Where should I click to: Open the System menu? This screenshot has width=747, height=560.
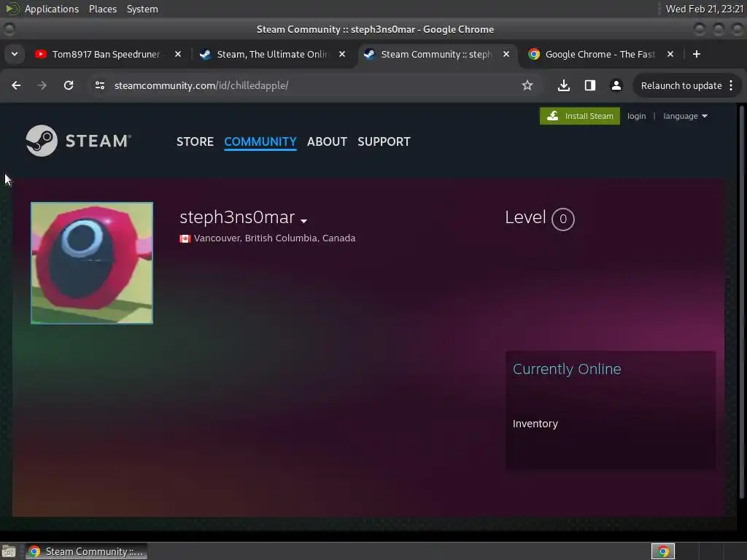click(x=142, y=9)
